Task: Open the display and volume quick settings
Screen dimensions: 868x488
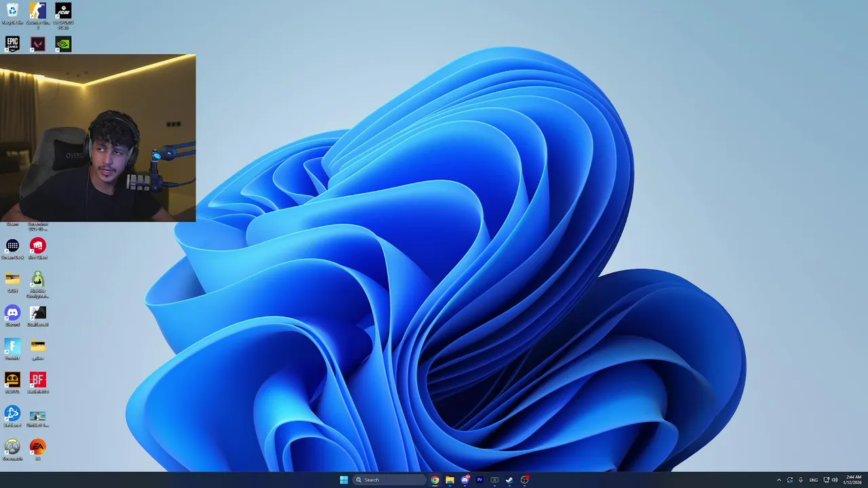Action: pyautogui.click(x=831, y=480)
